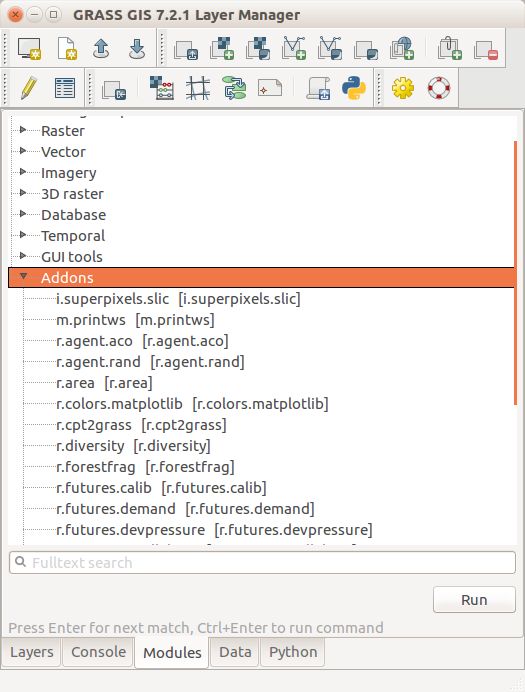Screen dimensions: 525x692
Task: Switch to the Console tab
Action: 98,652
